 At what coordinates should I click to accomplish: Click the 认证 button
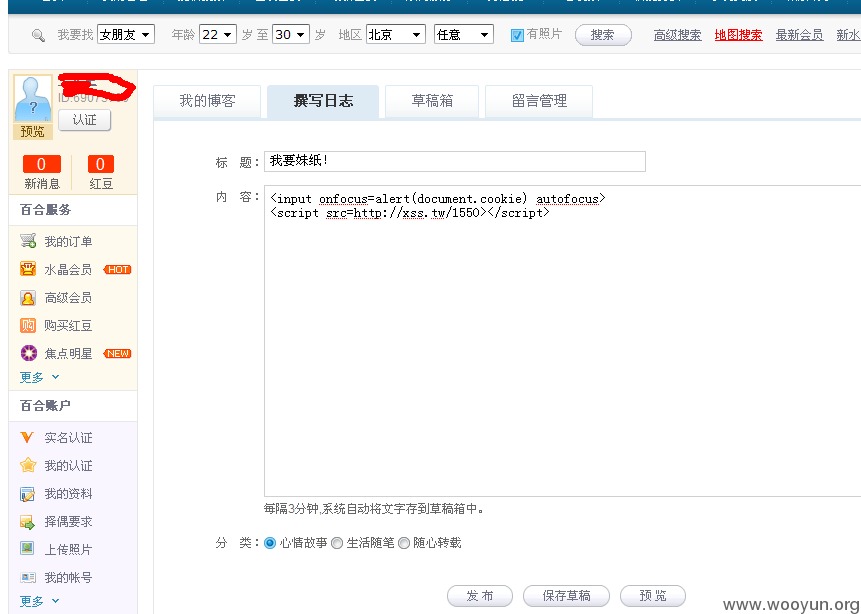[85, 120]
